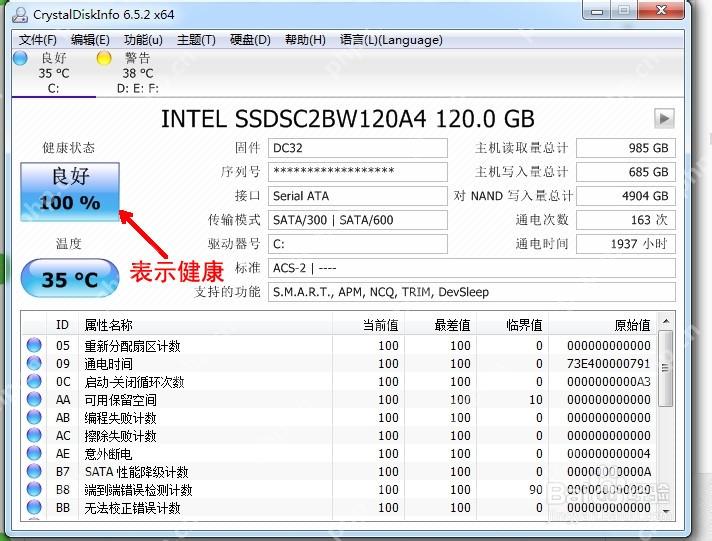Click the 最差值 column header
712x541 pixels.
point(440,325)
